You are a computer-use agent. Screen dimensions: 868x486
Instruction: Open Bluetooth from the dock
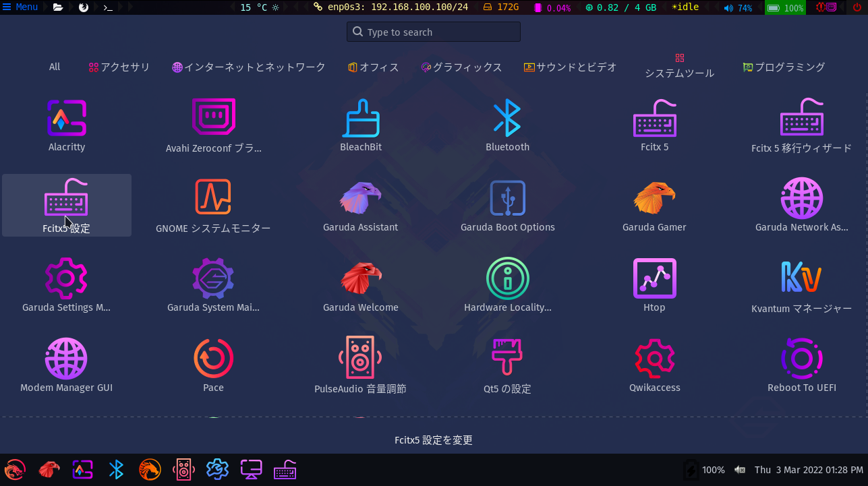[x=116, y=469]
